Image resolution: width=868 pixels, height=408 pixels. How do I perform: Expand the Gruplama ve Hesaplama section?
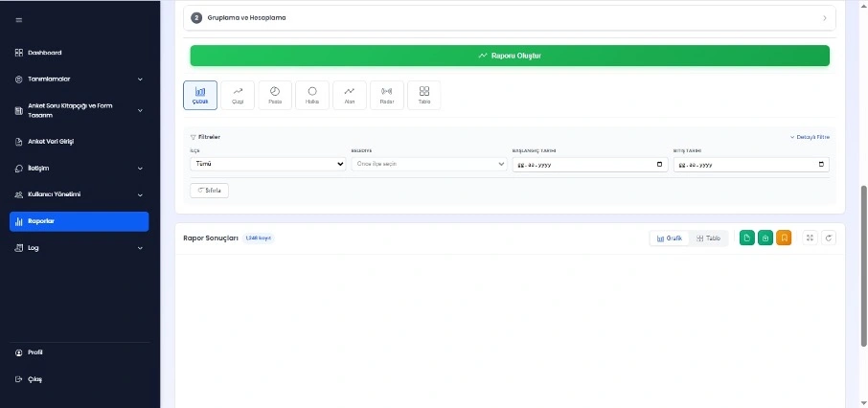tap(513, 17)
